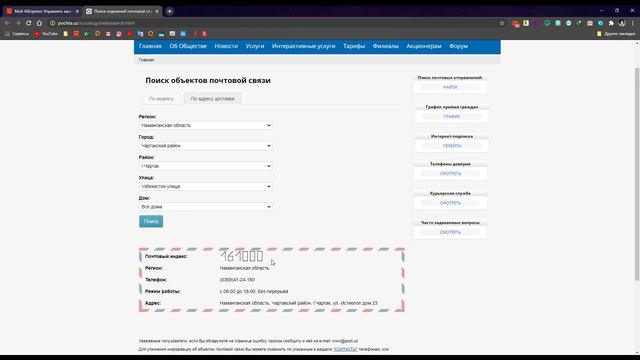
Task: Click the phone number (0369)41-24-180
Action: point(237,280)
